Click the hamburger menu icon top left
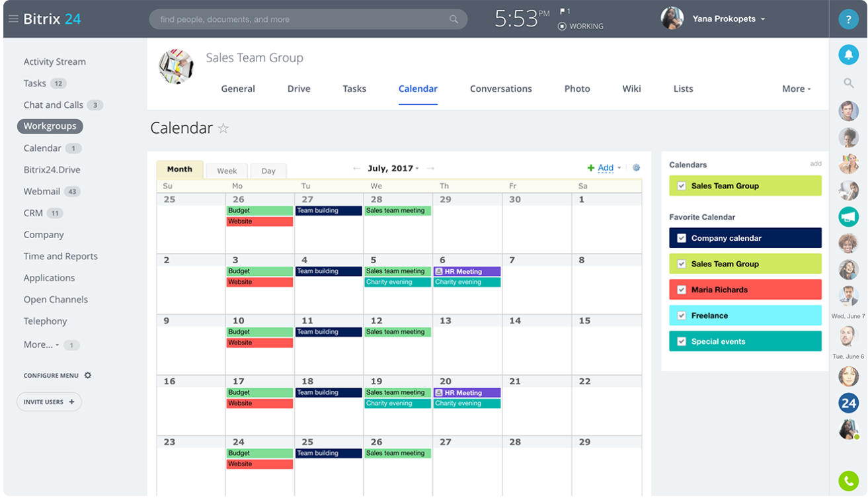 [13, 19]
